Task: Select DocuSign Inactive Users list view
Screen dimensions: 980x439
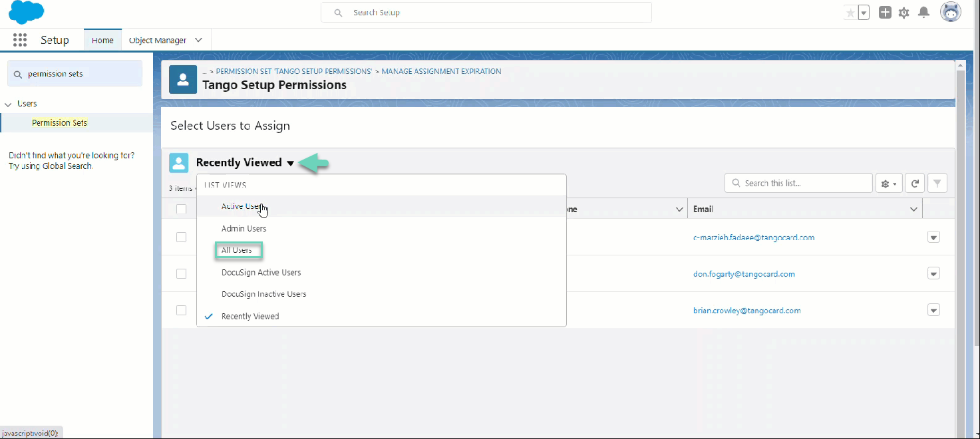Action: 381,294
